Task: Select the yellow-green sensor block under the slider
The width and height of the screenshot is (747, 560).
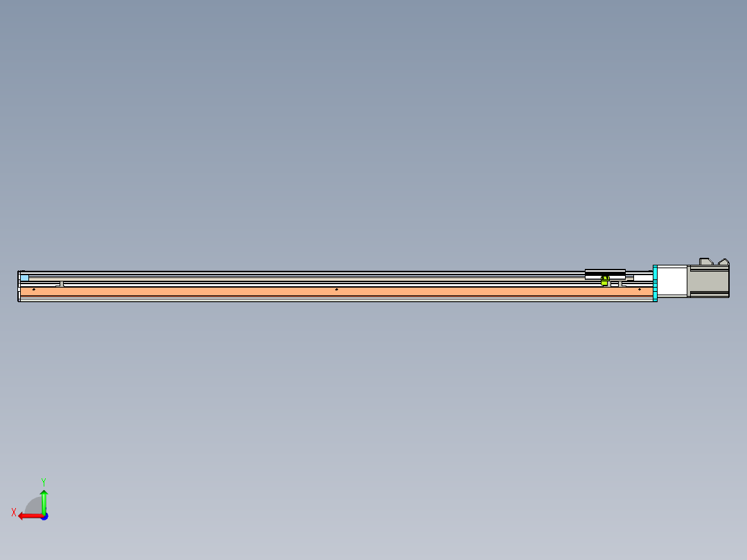Action: click(604, 281)
